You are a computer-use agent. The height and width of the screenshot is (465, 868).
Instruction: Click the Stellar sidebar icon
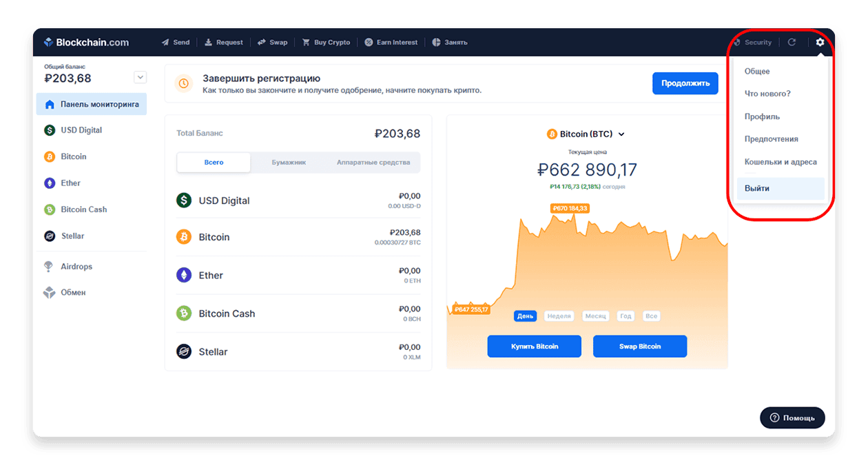(50, 236)
